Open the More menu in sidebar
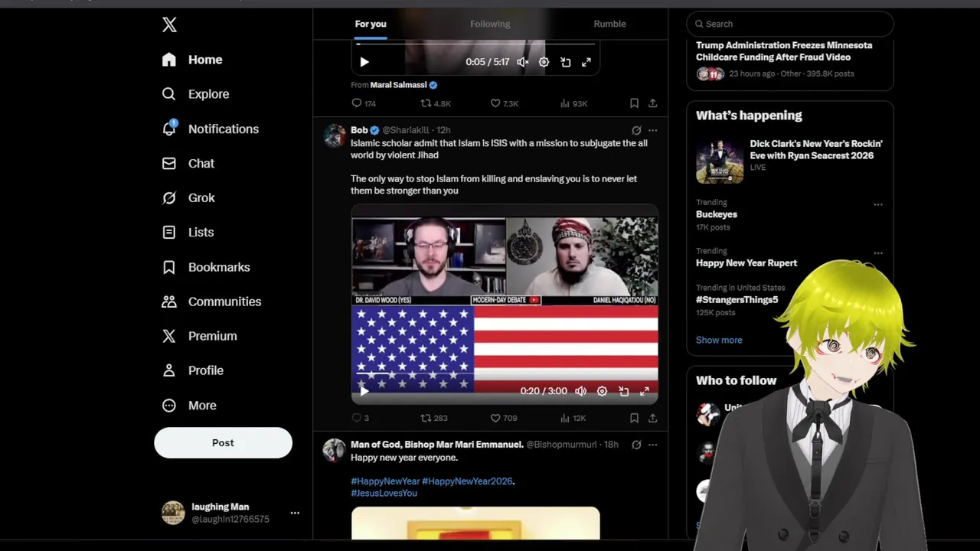Image resolution: width=980 pixels, height=551 pixels. [189, 406]
